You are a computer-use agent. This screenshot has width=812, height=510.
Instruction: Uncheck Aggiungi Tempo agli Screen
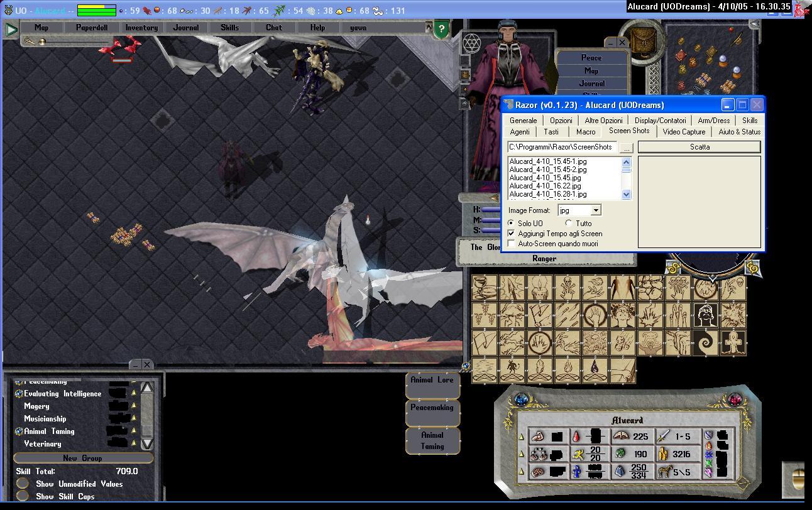point(512,233)
